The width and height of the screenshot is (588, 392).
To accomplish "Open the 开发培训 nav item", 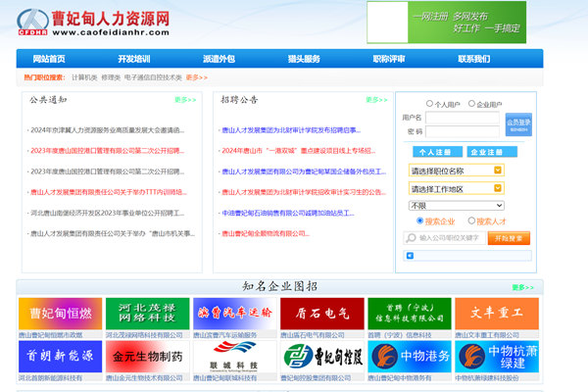I will pyautogui.click(x=134, y=59).
